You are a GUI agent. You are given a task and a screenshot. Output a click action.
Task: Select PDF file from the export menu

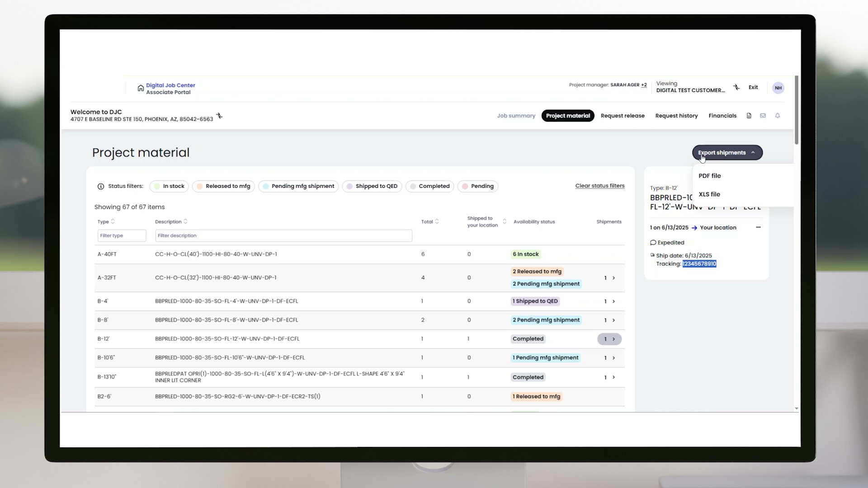point(709,176)
